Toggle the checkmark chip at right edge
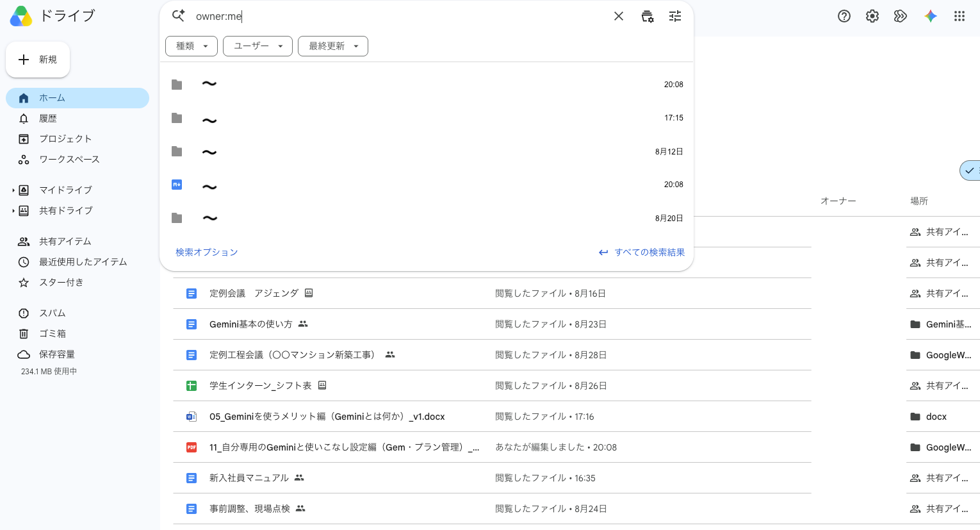 [x=970, y=170]
